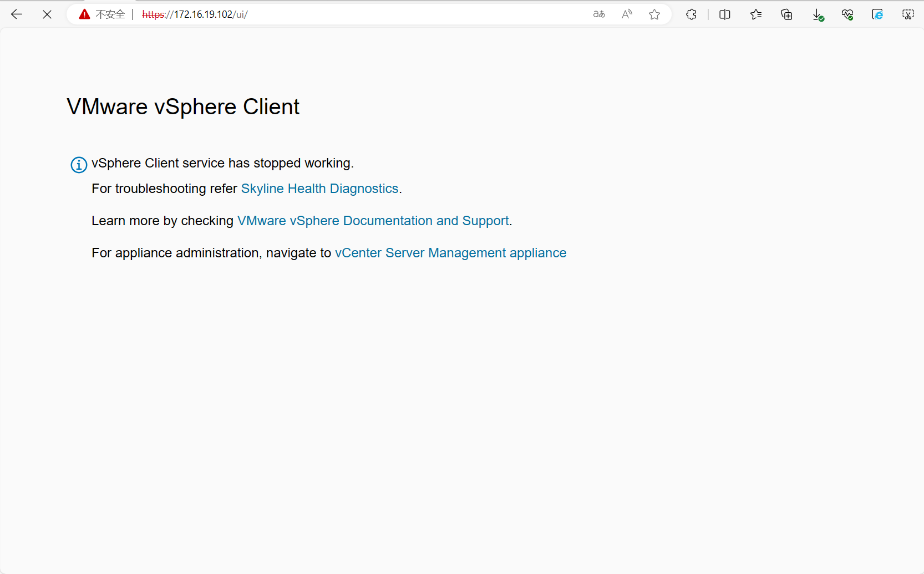Viewport: 924px width, 574px height.
Task: Open the not secure site warning
Action: tap(102, 14)
